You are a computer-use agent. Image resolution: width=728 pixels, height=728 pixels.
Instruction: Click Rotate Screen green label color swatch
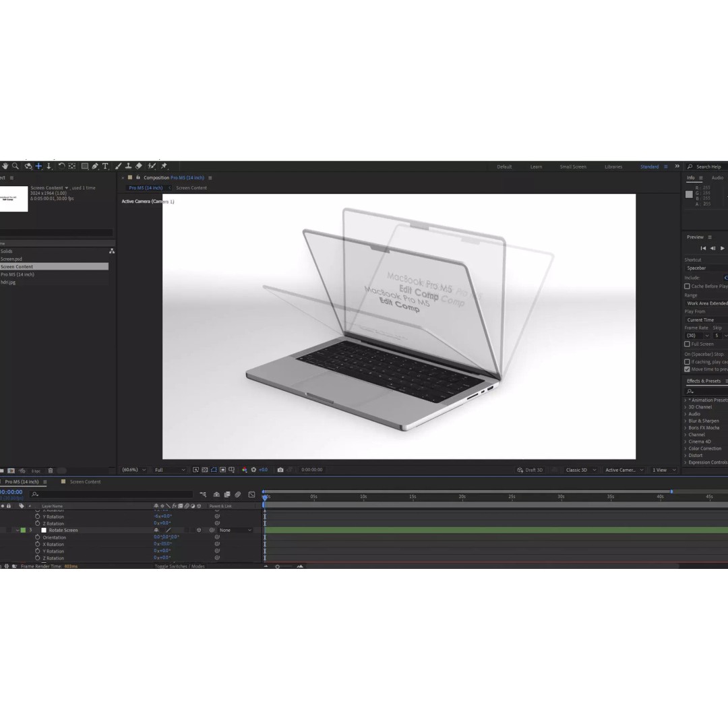click(x=23, y=530)
